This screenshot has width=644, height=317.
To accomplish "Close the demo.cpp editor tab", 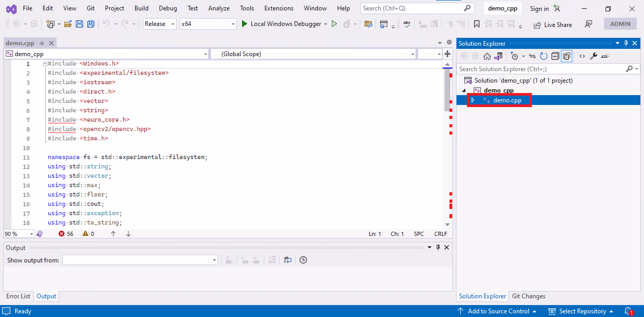I will [51, 43].
